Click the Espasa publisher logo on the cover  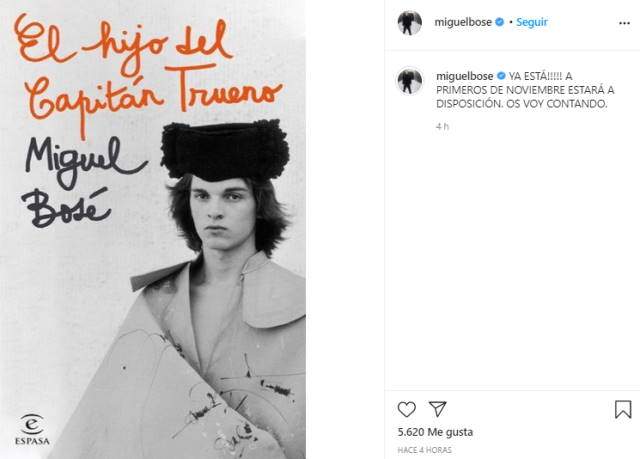32,430
